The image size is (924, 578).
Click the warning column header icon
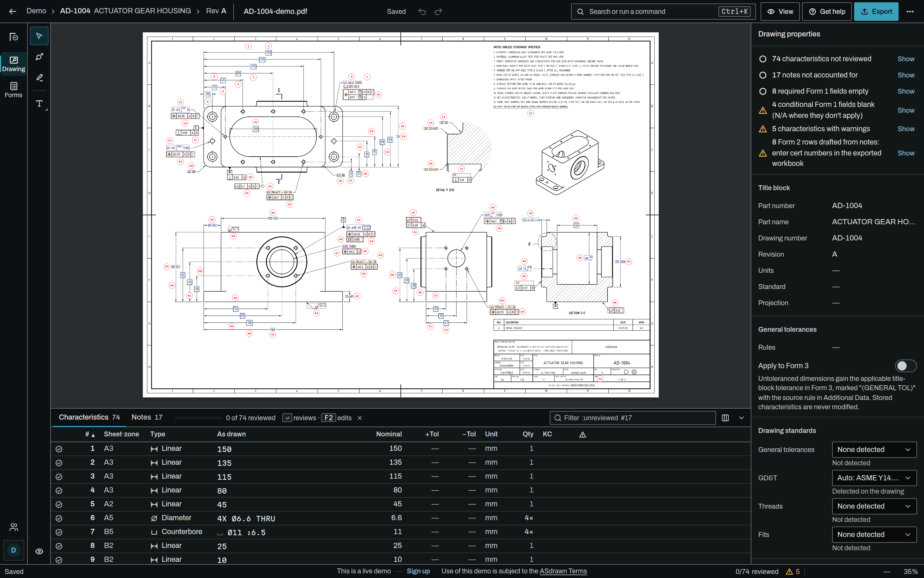[x=582, y=434]
